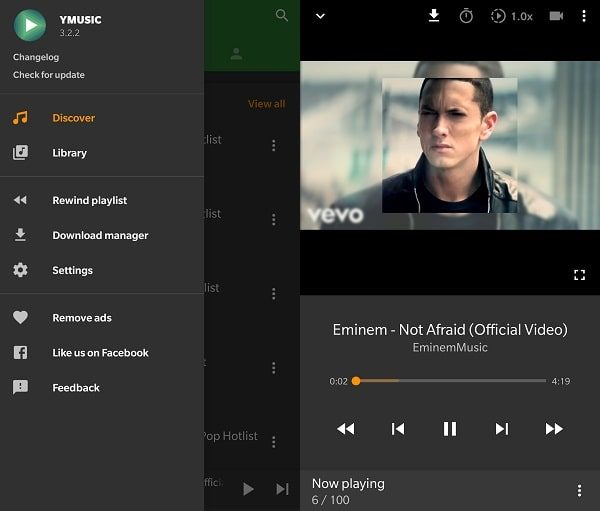
Task: Open Now playing queue options menu
Action: coord(579,490)
